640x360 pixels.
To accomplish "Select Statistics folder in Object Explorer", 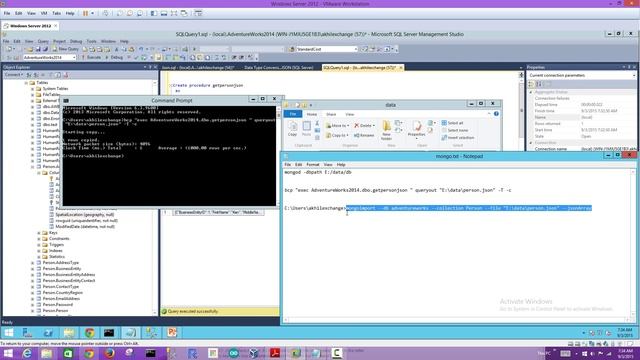I will point(57,257).
